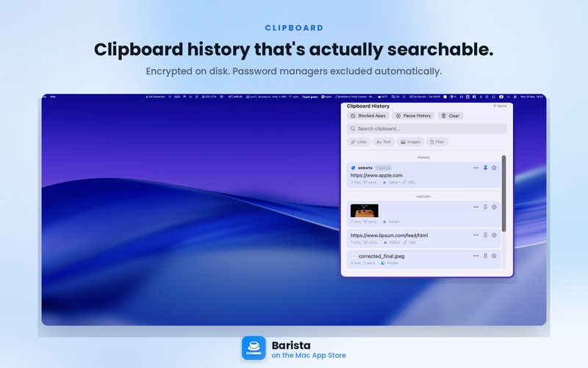Delete the lipsum.com URL clipboard item
The height and width of the screenshot is (368, 588).
tap(494, 235)
